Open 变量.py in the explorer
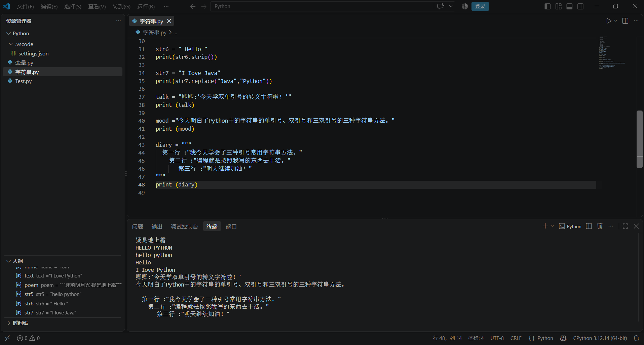Screen dimensions: 644x345 (63, 62)
